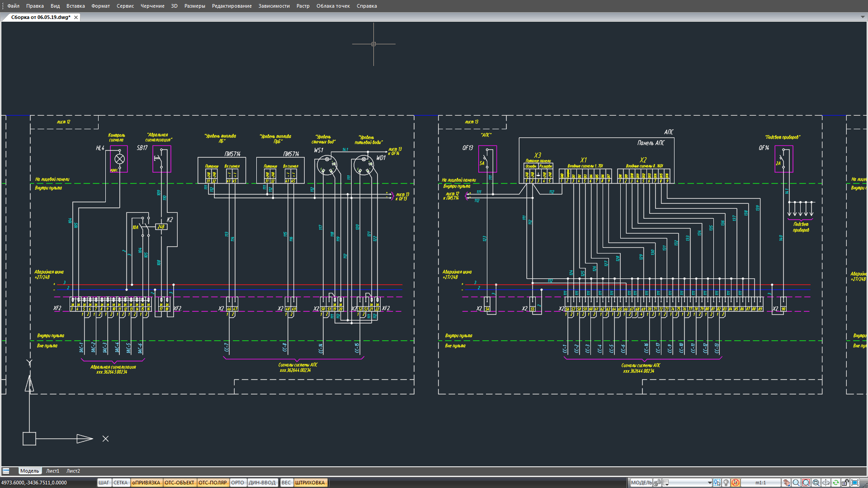The height and width of the screenshot is (488, 868).
Task: Open the document tabs list arrow
Action: 863,17
